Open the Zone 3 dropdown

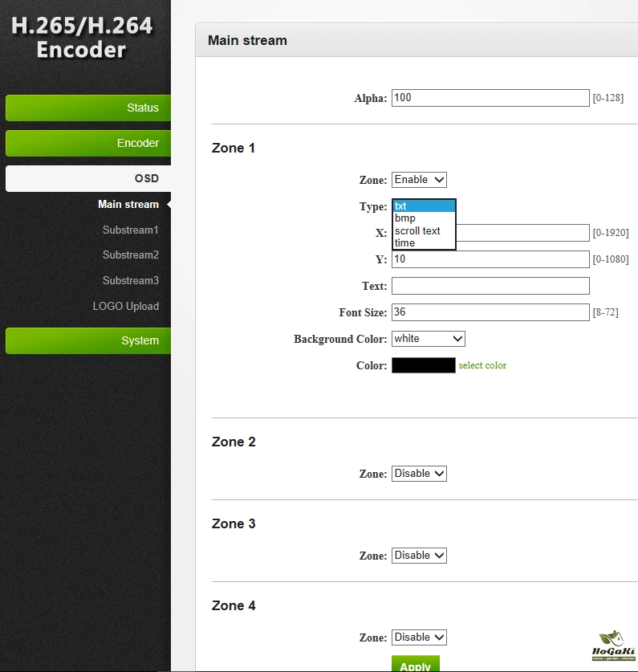(x=419, y=556)
